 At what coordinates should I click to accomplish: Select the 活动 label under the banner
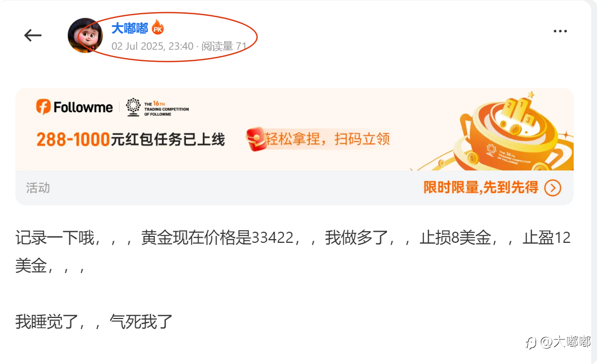pos(38,188)
